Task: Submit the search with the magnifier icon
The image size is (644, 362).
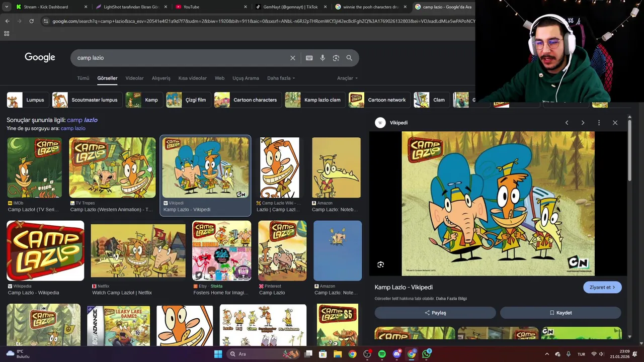Action: pos(349,58)
